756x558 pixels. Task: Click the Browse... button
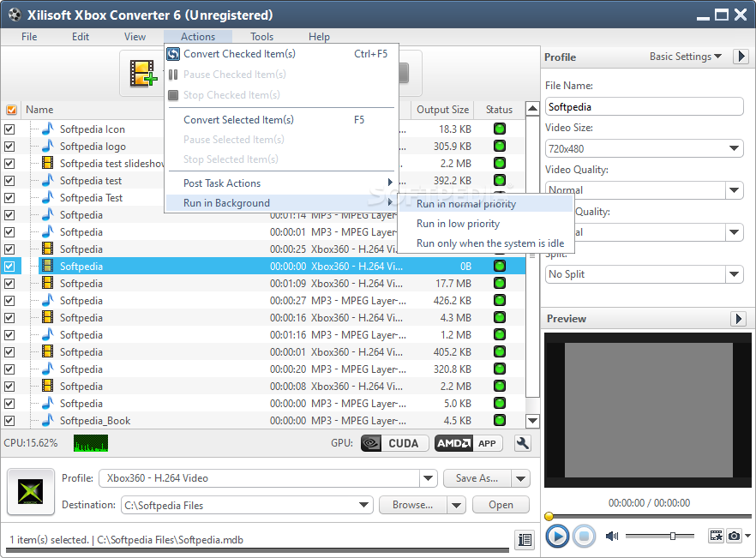[413, 505]
